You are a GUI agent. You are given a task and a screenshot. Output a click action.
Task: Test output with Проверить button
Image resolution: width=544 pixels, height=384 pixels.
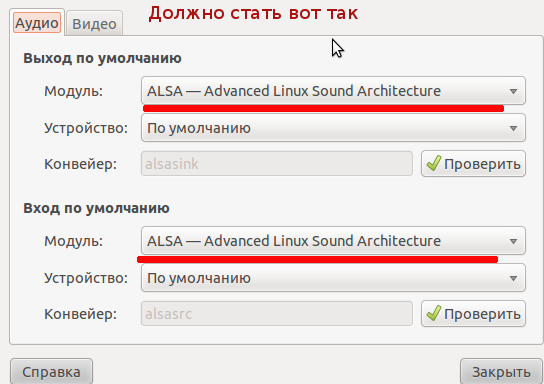coord(474,163)
